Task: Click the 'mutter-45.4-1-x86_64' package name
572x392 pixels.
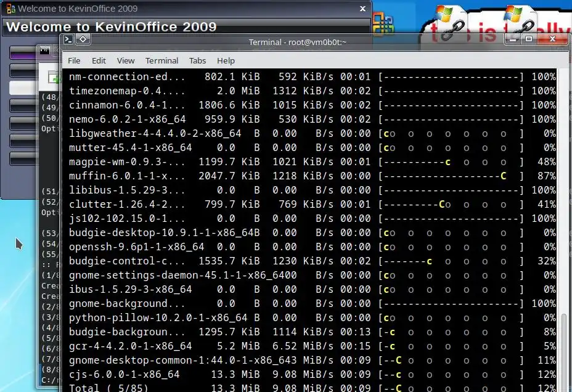Action: coord(130,148)
